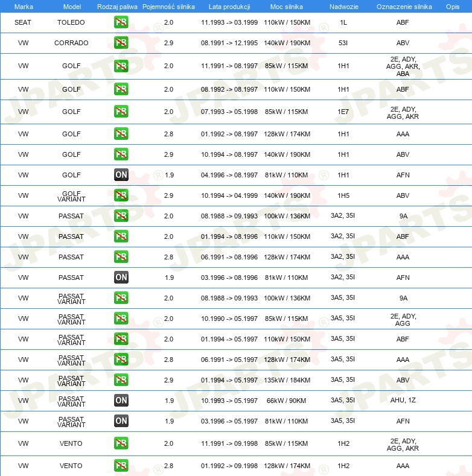Click production dates 07.1993 -> 05.1998
This screenshot has width=472, height=476.
coord(229,112)
